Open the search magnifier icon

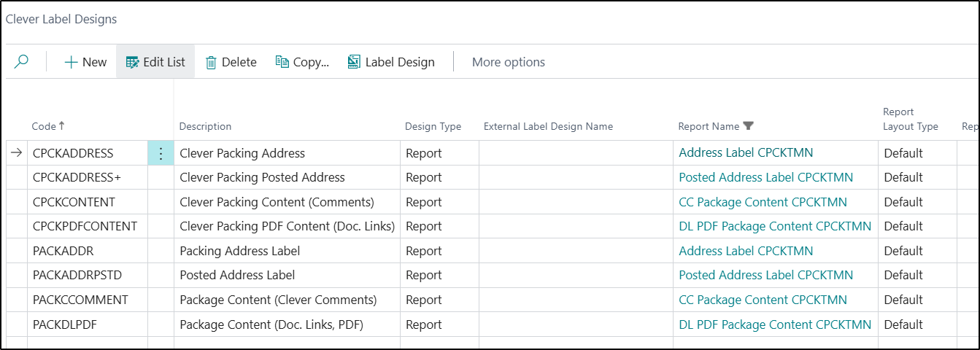21,62
